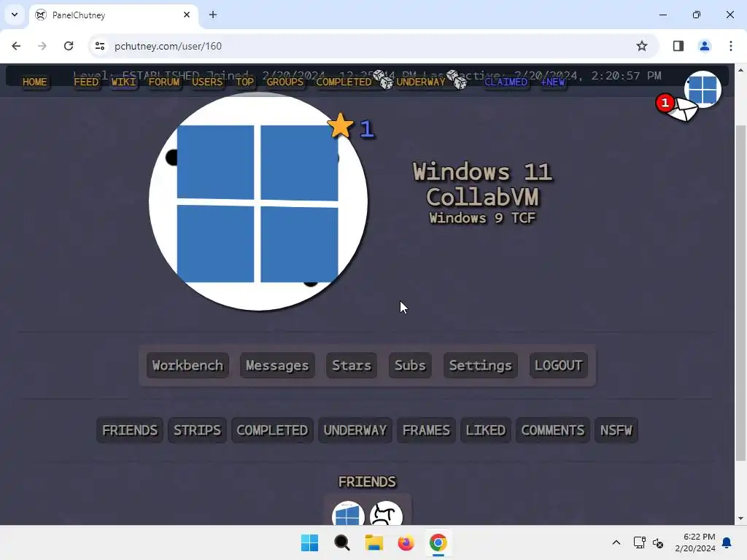
Task: Show hidden system tray icons
Action: (616, 542)
